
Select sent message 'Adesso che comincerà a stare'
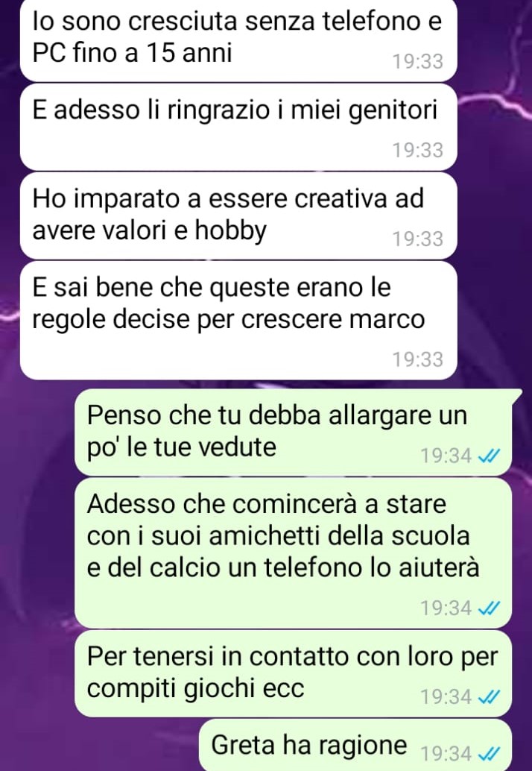tap(293, 553)
